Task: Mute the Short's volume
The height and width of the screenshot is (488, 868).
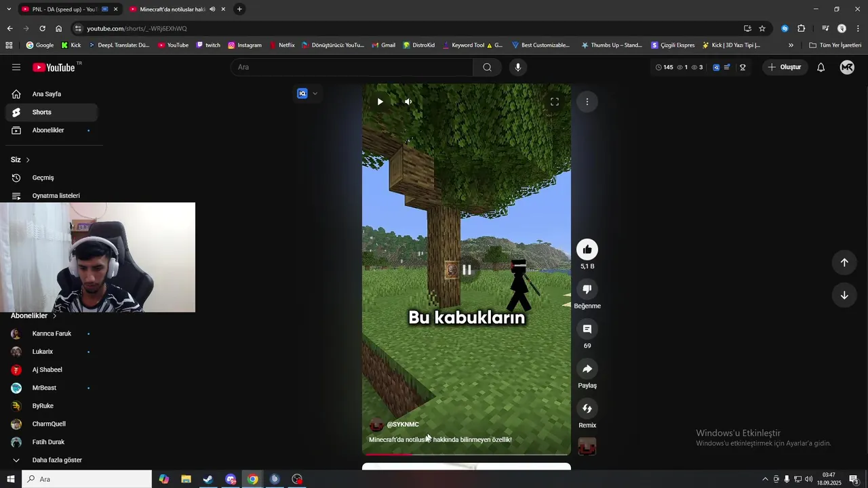Action: (x=408, y=102)
